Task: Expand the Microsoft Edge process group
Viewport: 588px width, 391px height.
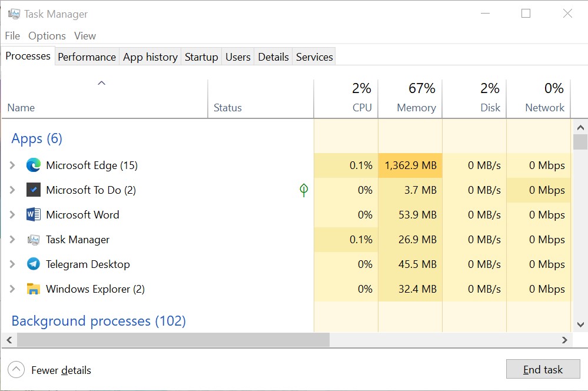Action: pyautogui.click(x=12, y=165)
